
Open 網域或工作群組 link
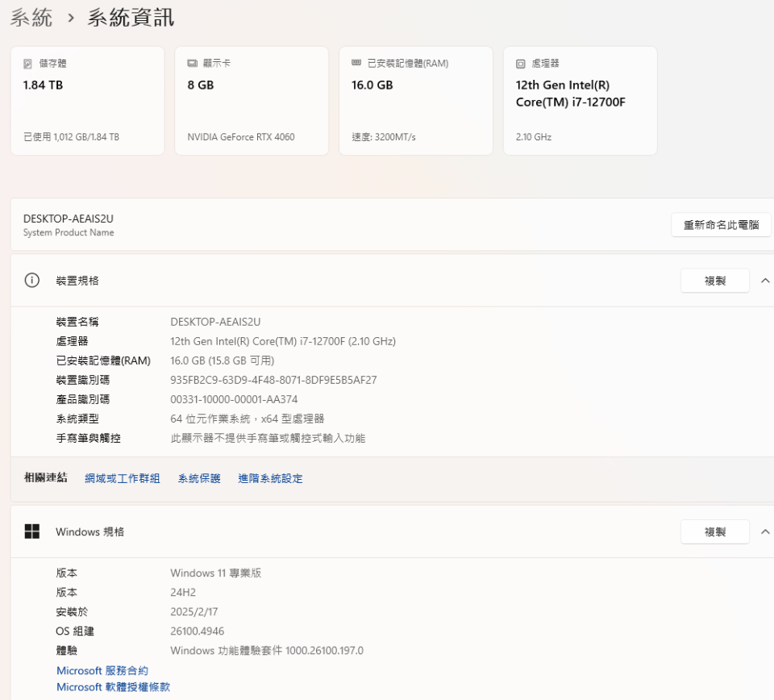123,478
